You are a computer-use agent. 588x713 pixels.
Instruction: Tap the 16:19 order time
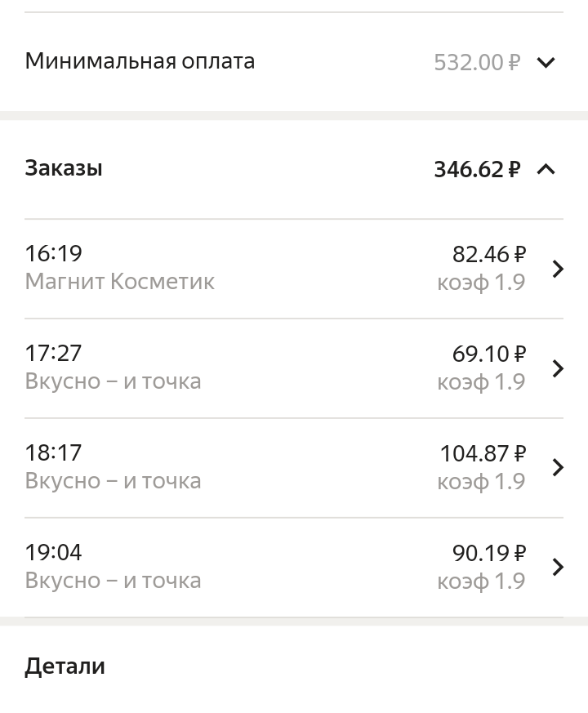[54, 254]
